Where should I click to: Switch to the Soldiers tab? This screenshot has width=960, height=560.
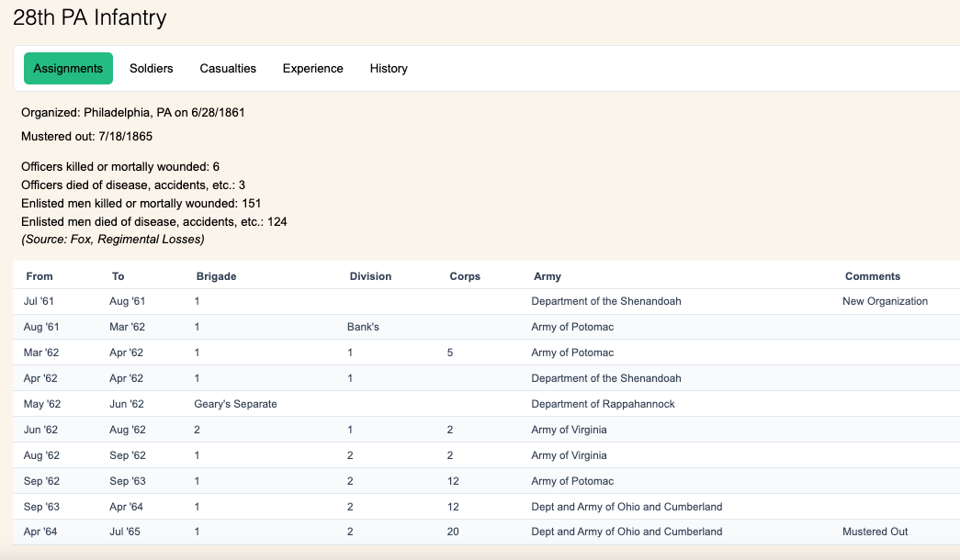151,69
